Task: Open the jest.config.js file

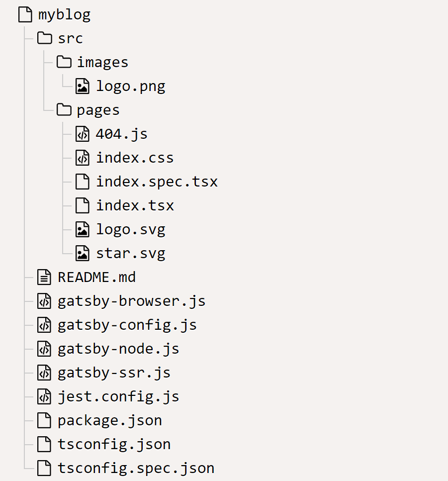Action: tap(118, 397)
